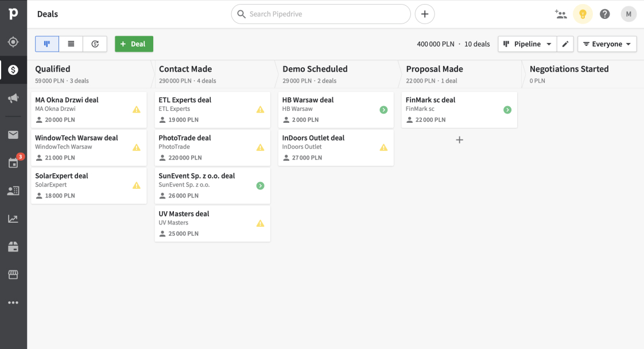Click green activity arrow on HB Warsaw deal

[383, 110]
